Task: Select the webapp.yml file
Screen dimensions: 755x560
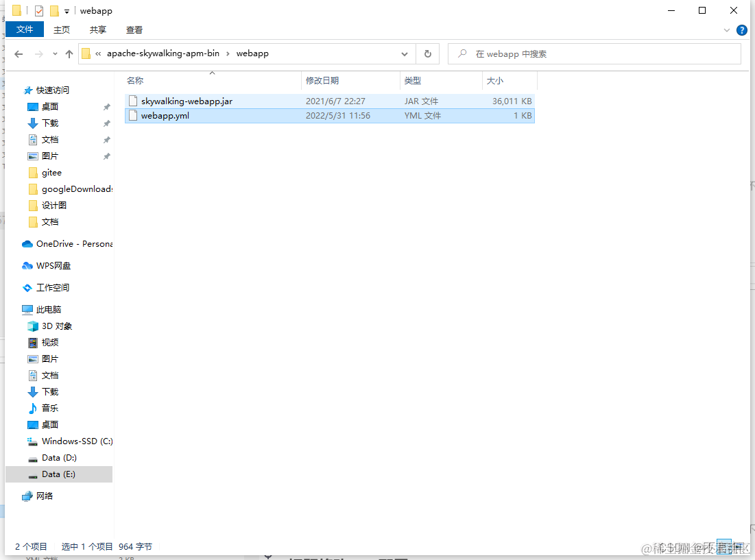Action: click(x=330, y=115)
